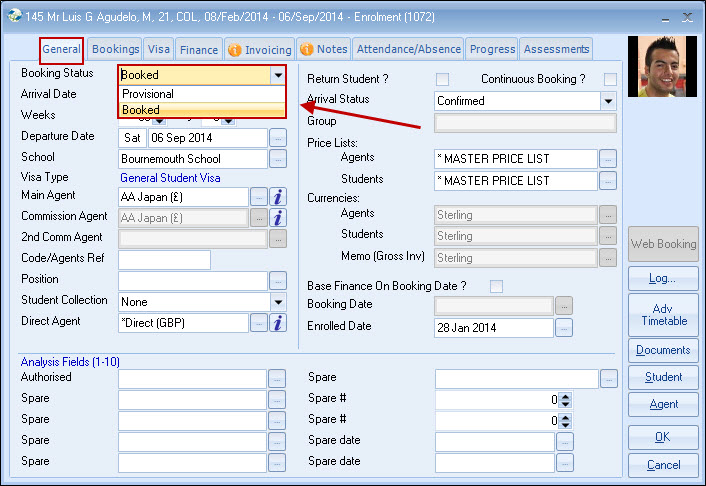Expand the Student Collection dropdown
Viewport: 706px width, 486px height.
[277, 301]
